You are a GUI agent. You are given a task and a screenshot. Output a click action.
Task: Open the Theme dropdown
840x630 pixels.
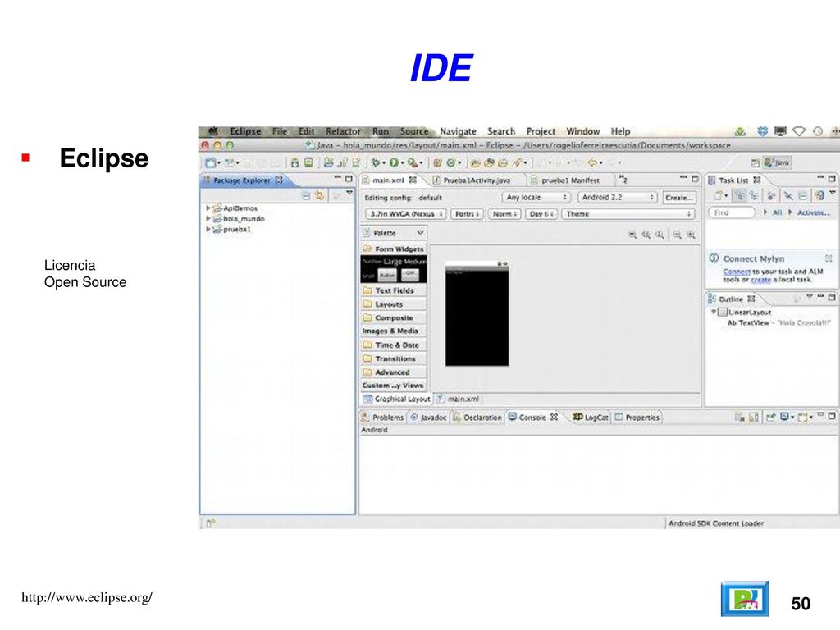coord(628,214)
